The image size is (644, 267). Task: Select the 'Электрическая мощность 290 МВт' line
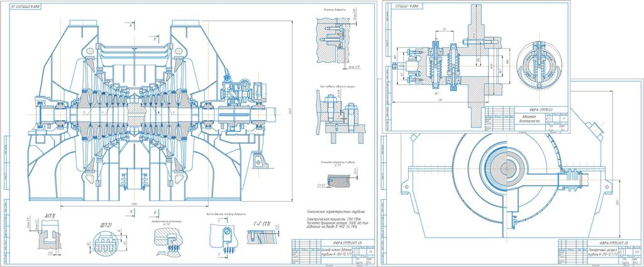click(333, 219)
